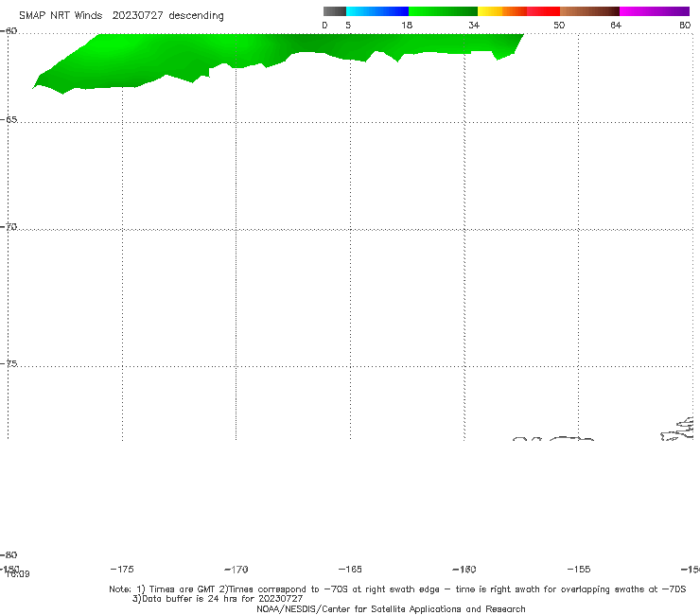
Task: Click the longitude label '-165'
Action: [x=350, y=570]
